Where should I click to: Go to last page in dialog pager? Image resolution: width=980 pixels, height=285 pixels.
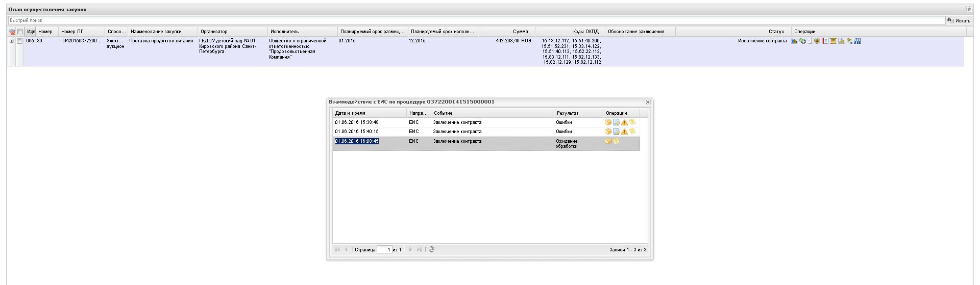[x=419, y=249]
